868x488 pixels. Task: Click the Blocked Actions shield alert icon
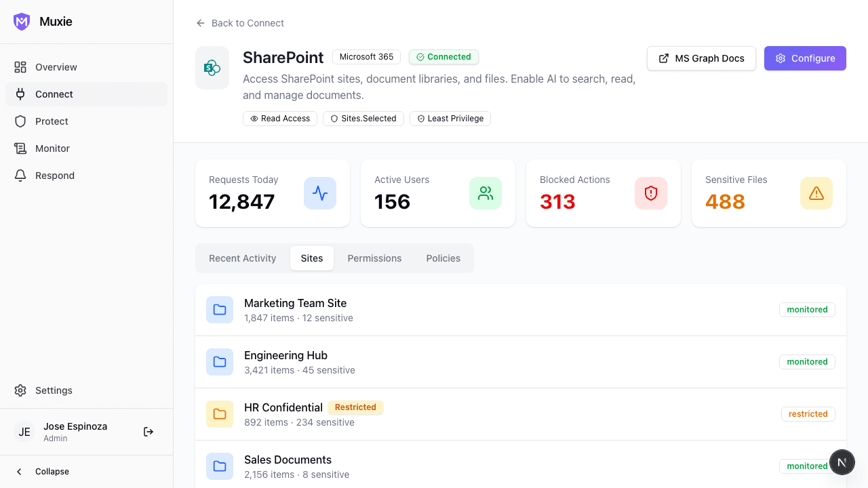[651, 193]
